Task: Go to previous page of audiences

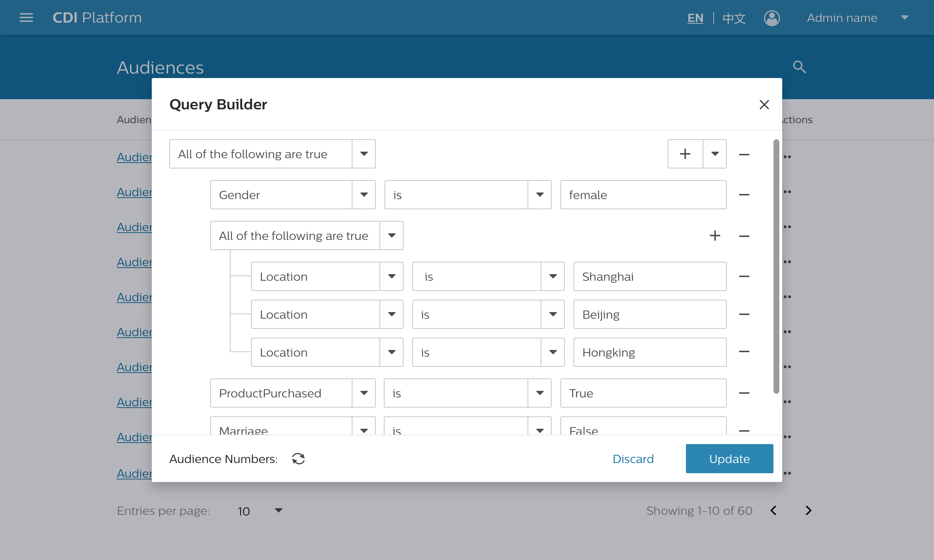Action: coord(773,510)
